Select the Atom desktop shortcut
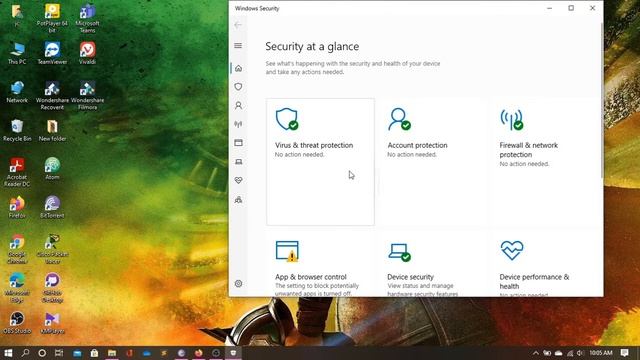Viewport: 640px width, 360px height. point(52,169)
